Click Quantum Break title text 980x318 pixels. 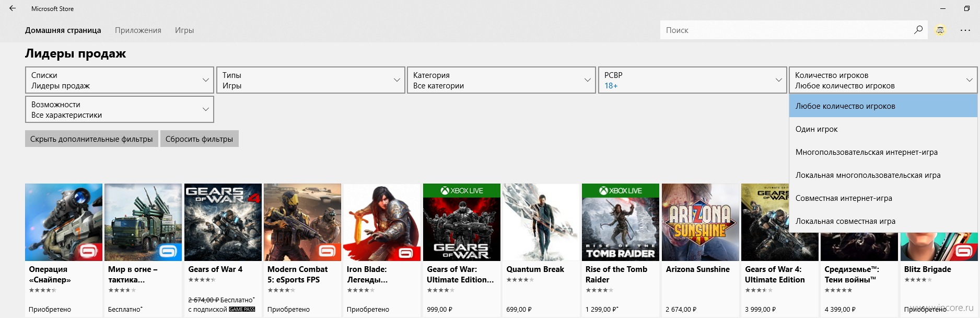click(x=535, y=269)
